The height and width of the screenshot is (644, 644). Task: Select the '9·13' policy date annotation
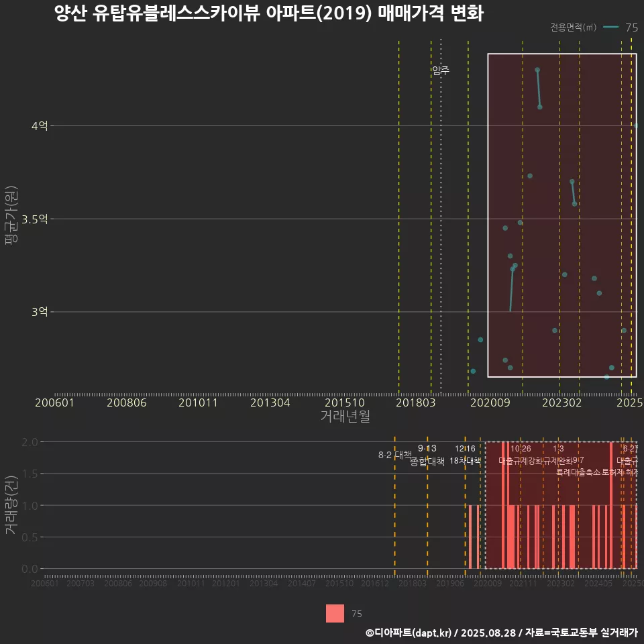point(427,448)
